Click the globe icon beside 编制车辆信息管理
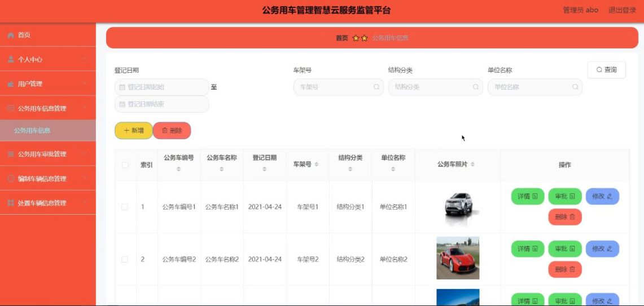644x306 pixels. pyautogui.click(x=11, y=179)
